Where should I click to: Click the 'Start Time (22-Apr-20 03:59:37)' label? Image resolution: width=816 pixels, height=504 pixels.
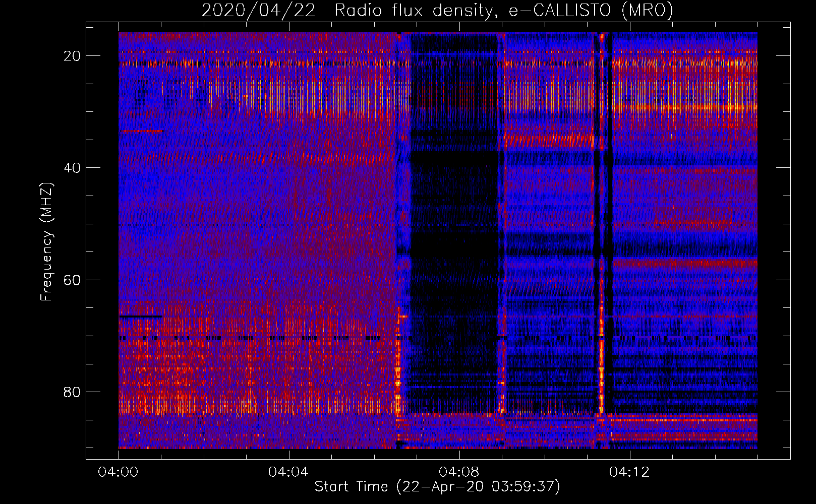tap(437, 487)
